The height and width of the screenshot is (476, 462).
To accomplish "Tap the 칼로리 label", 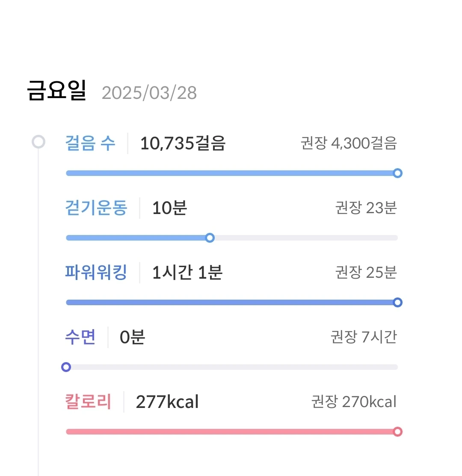I will [x=88, y=402].
